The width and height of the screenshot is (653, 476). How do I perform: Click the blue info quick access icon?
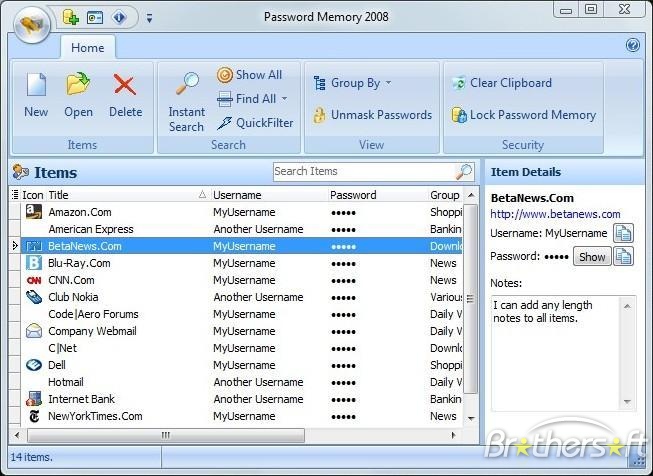(x=119, y=17)
